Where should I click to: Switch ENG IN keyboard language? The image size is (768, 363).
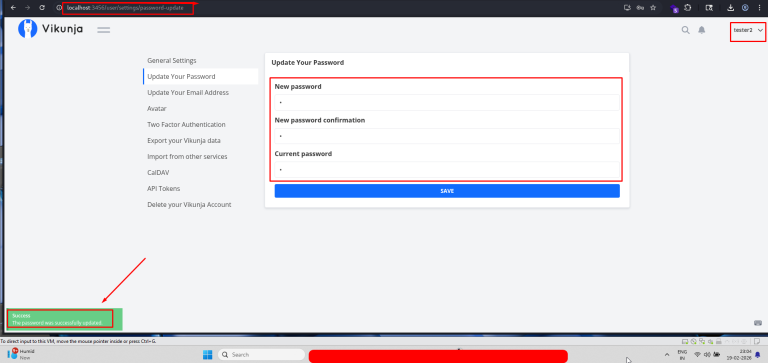pyautogui.click(x=682, y=355)
